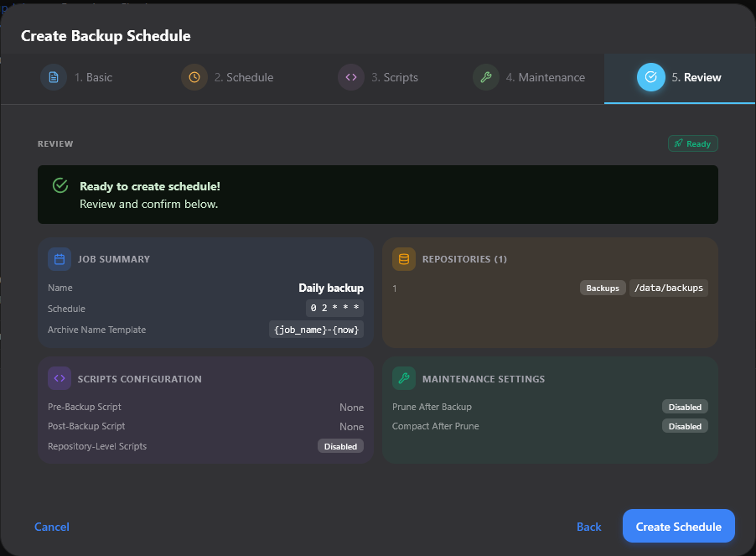Click the calendar icon in Job Summary card
This screenshot has width=756, height=556.
[x=59, y=259]
